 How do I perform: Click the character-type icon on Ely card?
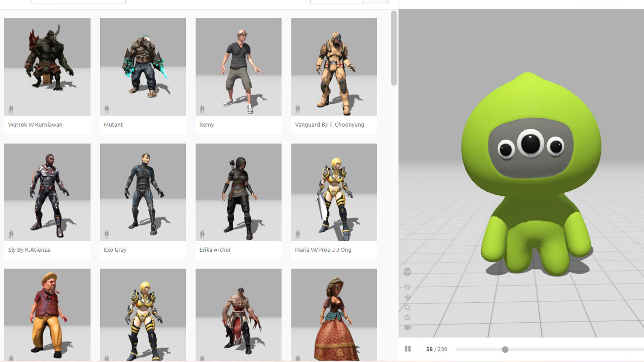pyautogui.click(x=11, y=234)
